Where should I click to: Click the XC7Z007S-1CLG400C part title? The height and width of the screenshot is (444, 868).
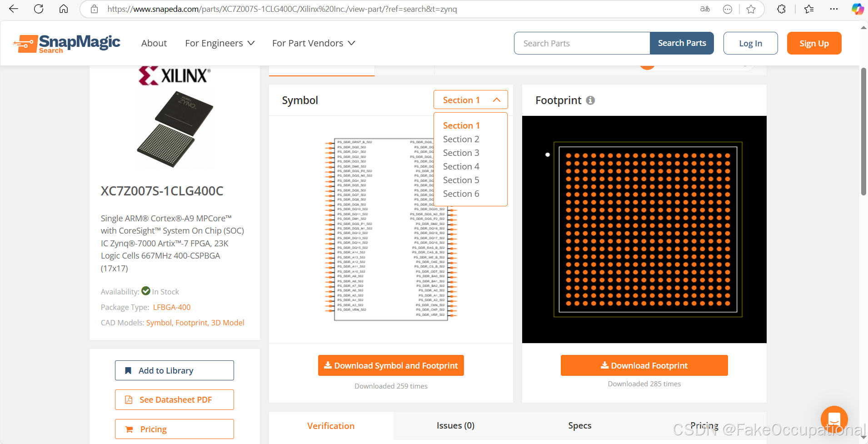(x=162, y=191)
